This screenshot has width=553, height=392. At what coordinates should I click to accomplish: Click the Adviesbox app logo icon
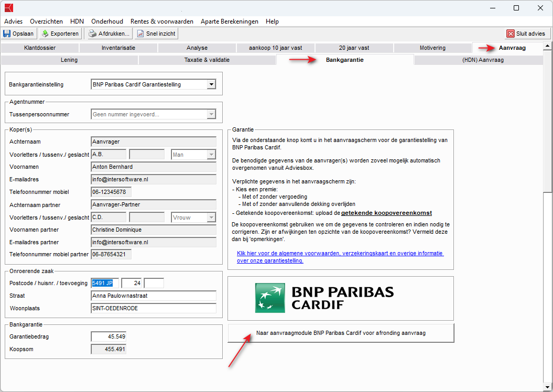tap(9, 8)
